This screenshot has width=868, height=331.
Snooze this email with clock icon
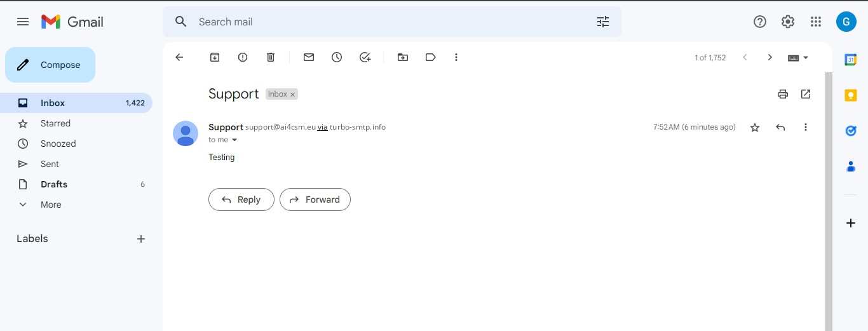(337, 57)
